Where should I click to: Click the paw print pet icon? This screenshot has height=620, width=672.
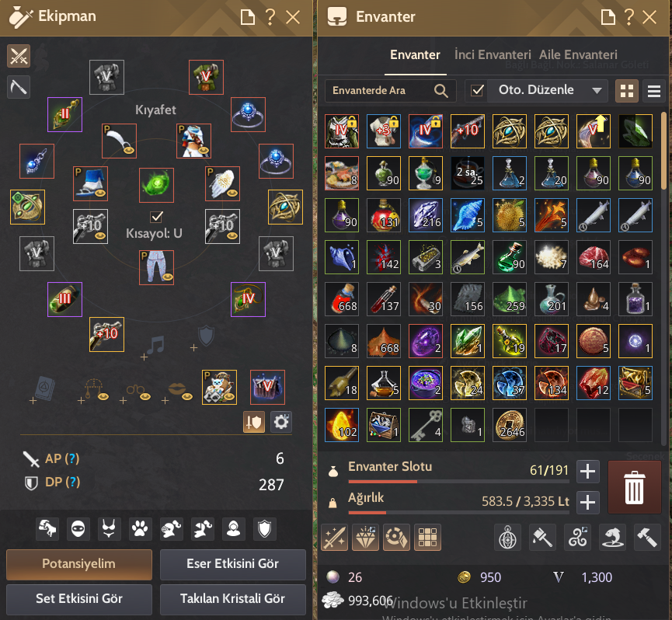pos(140,529)
